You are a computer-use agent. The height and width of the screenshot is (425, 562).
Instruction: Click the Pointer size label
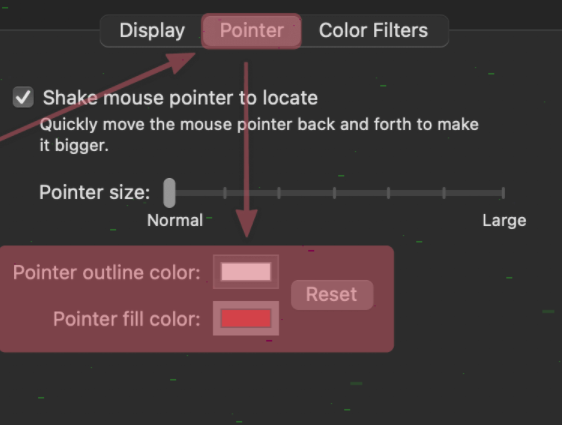pyautogui.click(x=95, y=192)
